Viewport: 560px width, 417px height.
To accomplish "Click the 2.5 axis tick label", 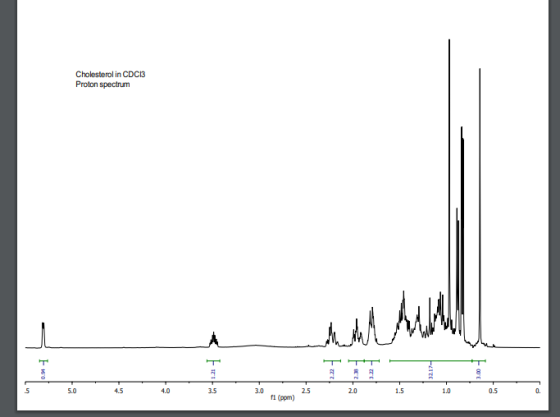I will (x=306, y=391).
